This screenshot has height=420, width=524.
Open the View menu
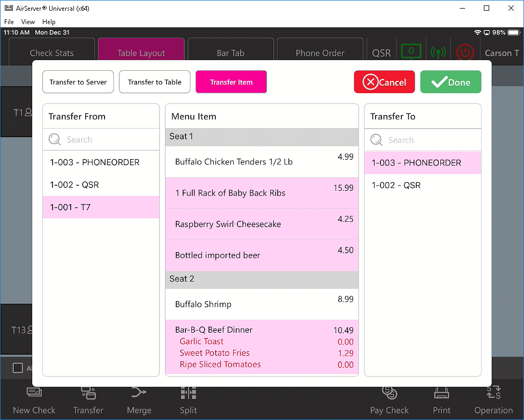click(x=28, y=22)
